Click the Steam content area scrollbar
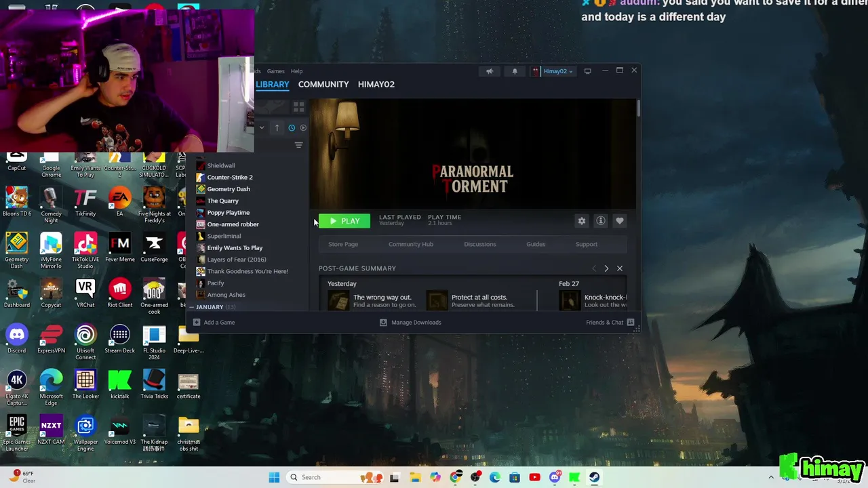The width and height of the screenshot is (868, 488). (637, 108)
